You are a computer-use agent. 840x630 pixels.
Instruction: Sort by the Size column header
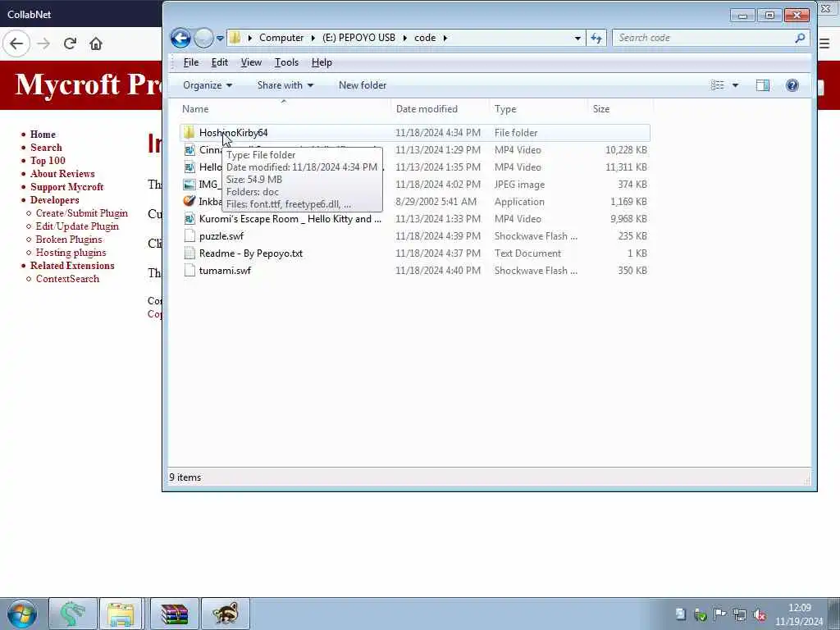[620, 109]
